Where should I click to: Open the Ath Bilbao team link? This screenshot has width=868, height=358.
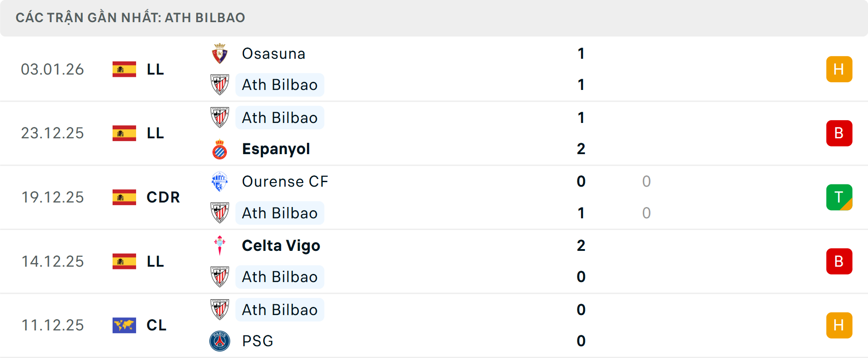coord(279,85)
